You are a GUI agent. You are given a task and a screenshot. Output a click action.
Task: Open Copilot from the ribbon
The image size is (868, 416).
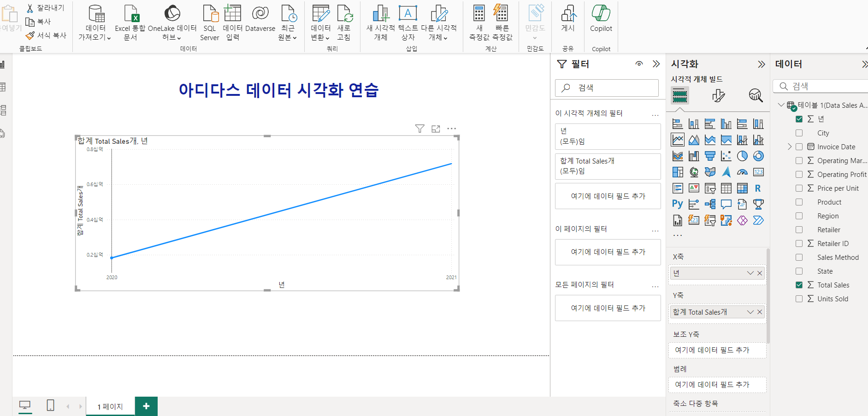click(x=601, y=18)
